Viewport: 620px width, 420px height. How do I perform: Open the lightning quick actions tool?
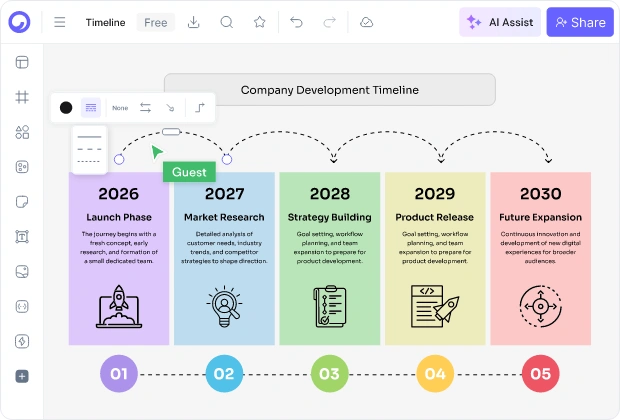22,341
